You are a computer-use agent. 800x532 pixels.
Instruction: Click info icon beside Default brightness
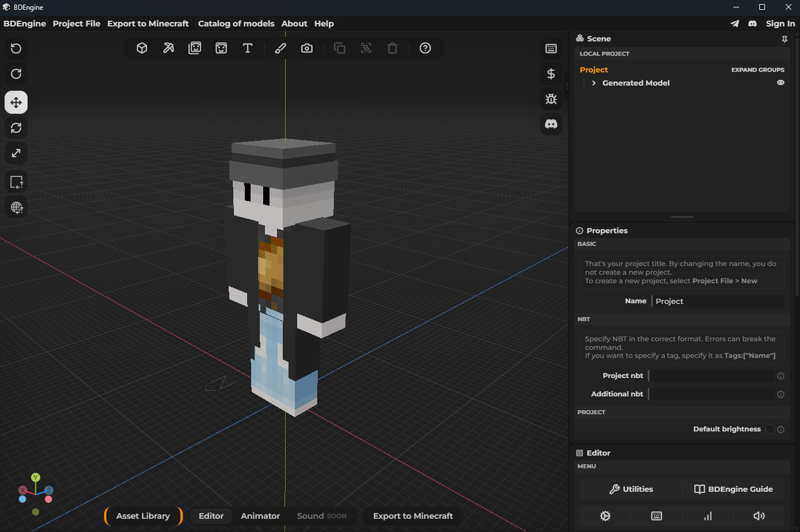coord(780,430)
